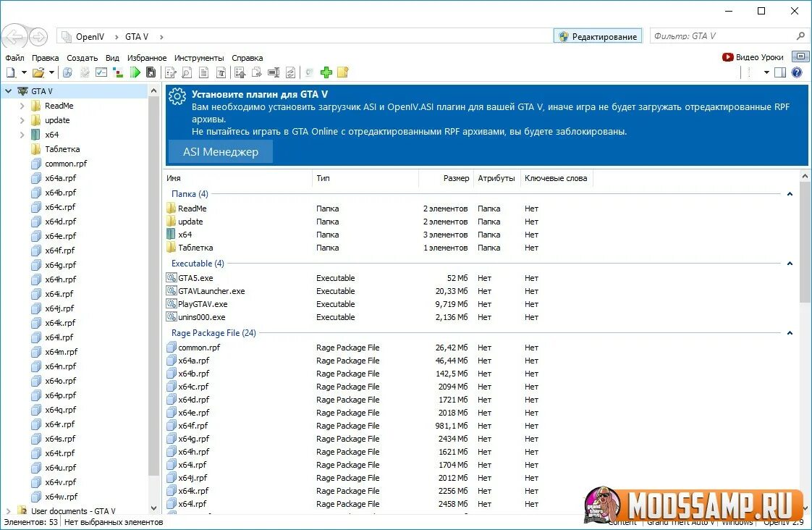Select Таблетка folder in the left tree

click(x=62, y=149)
